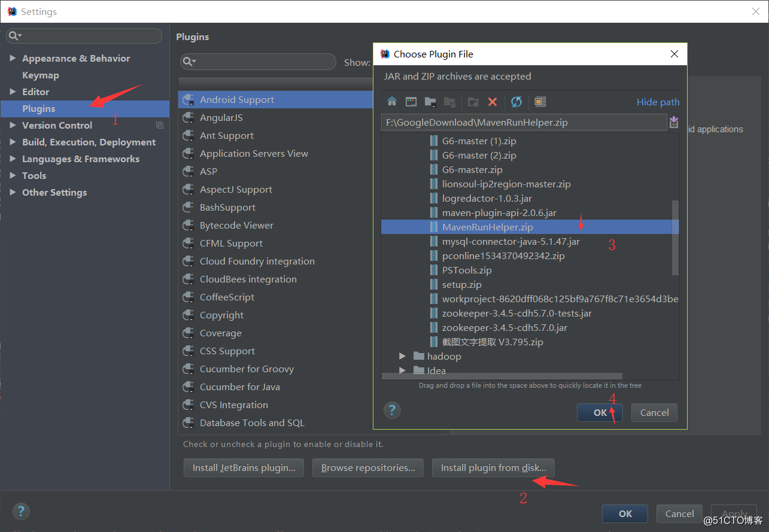Click the Ant Support plugin icon

click(x=189, y=135)
